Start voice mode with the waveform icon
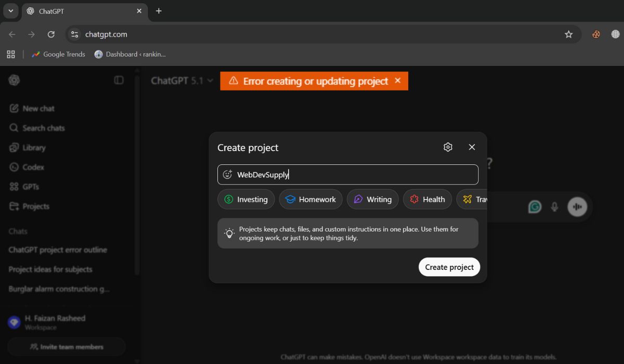 click(577, 206)
